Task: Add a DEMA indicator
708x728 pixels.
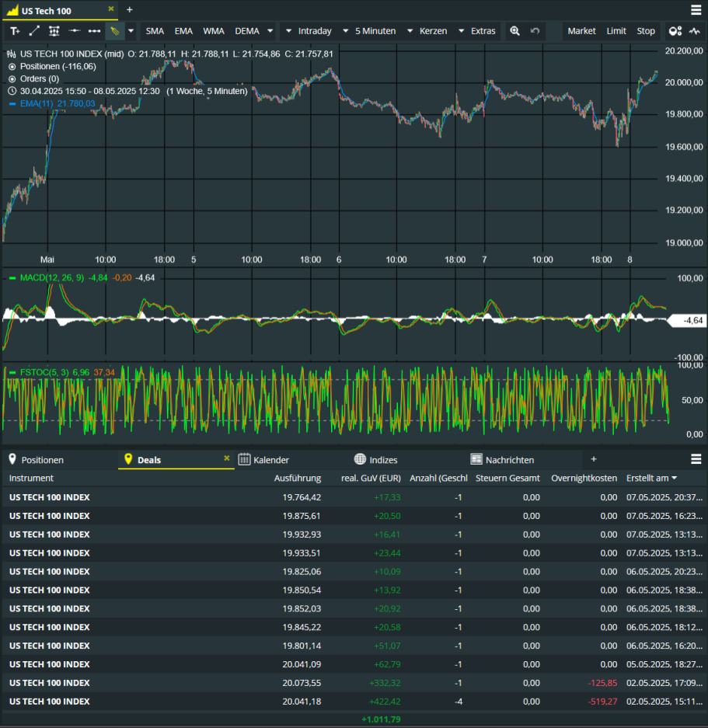Action: 246,31
